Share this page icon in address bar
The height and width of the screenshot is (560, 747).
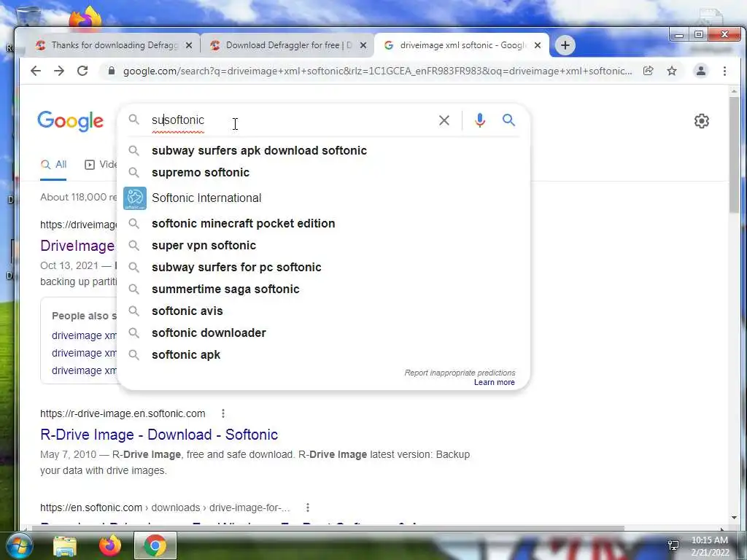click(x=648, y=71)
